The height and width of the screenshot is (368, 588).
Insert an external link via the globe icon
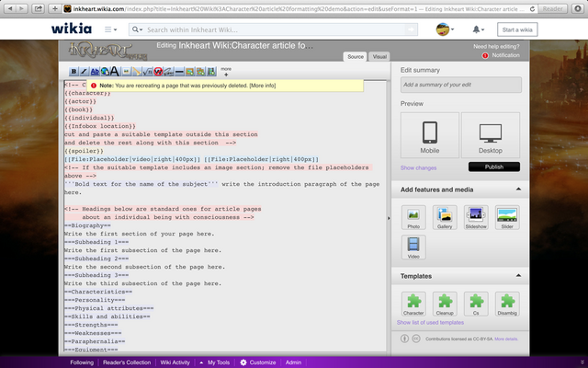pyautogui.click(x=105, y=72)
